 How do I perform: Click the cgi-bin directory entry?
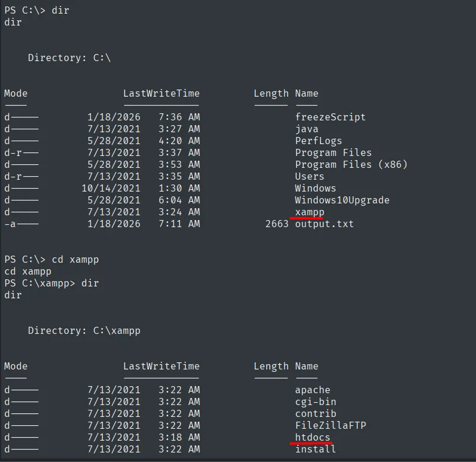pyautogui.click(x=315, y=402)
